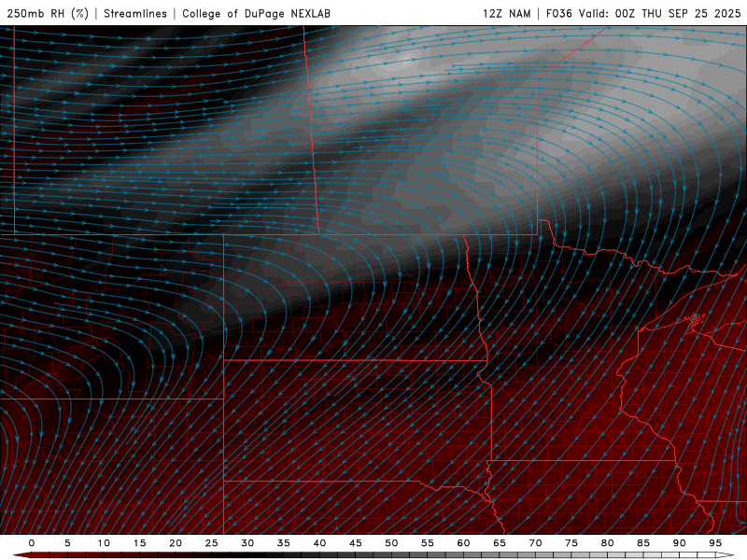The width and height of the screenshot is (747, 560).
Task: Click the "45" color scale label
Action: tap(356, 543)
